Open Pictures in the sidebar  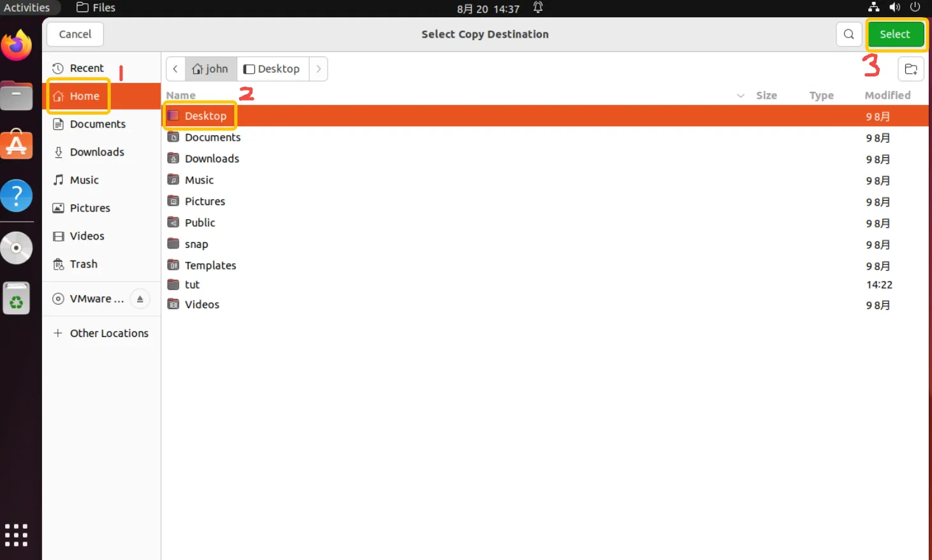click(x=102, y=208)
